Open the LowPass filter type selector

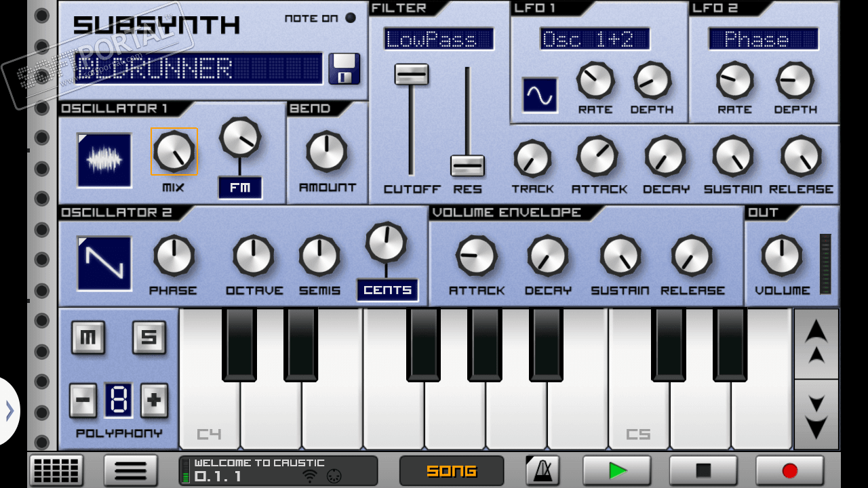[439, 39]
